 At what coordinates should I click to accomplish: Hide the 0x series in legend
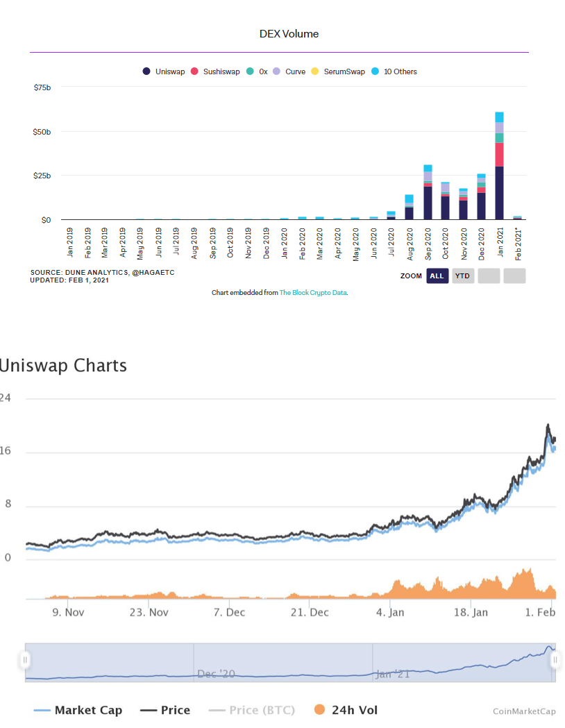tap(257, 71)
